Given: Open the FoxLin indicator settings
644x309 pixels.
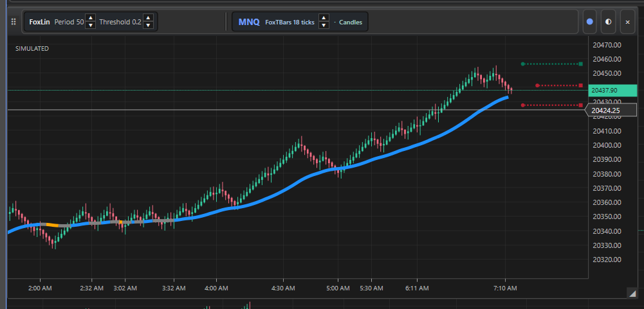Looking at the screenshot, I should pos(39,22).
